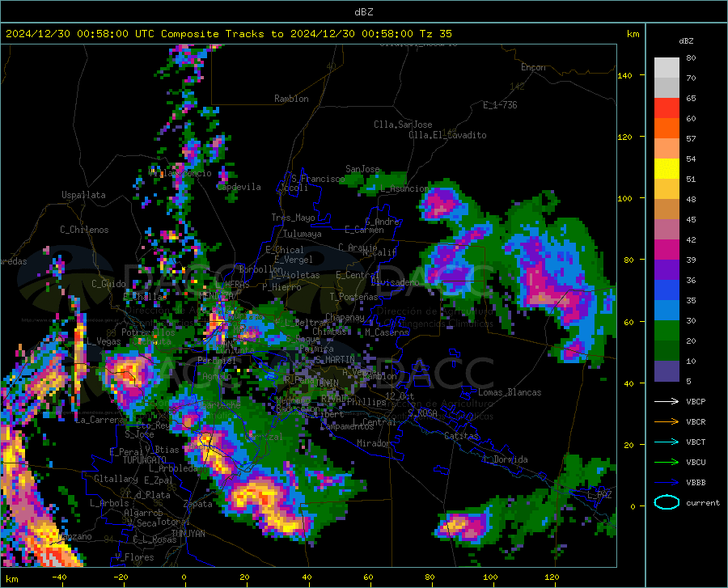Click the 100 tick on the vertical km axis
The width and height of the screenshot is (728, 588).
pyautogui.click(x=624, y=198)
